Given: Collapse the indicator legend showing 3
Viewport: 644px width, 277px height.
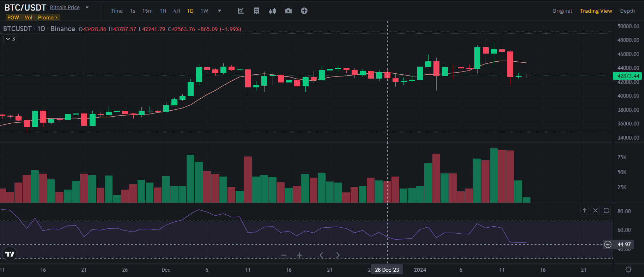Looking at the screenshot, I should 10,39.
